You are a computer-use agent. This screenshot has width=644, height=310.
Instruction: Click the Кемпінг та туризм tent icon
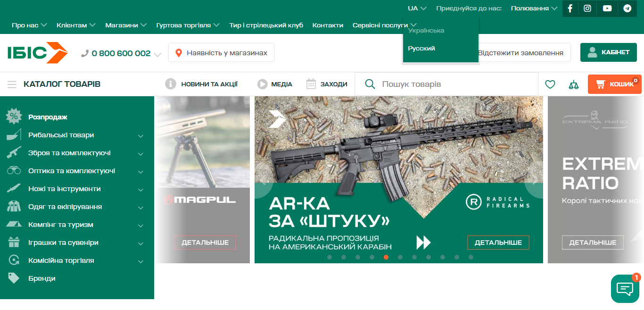[14, 225]
